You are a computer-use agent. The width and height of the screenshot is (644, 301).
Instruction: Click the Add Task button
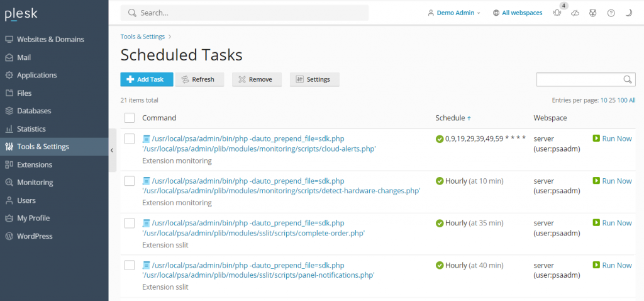pos(147,79)
